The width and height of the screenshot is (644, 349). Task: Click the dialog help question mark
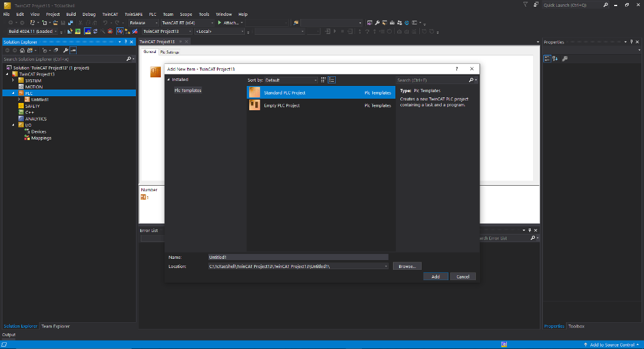click(x=457, y=69)
